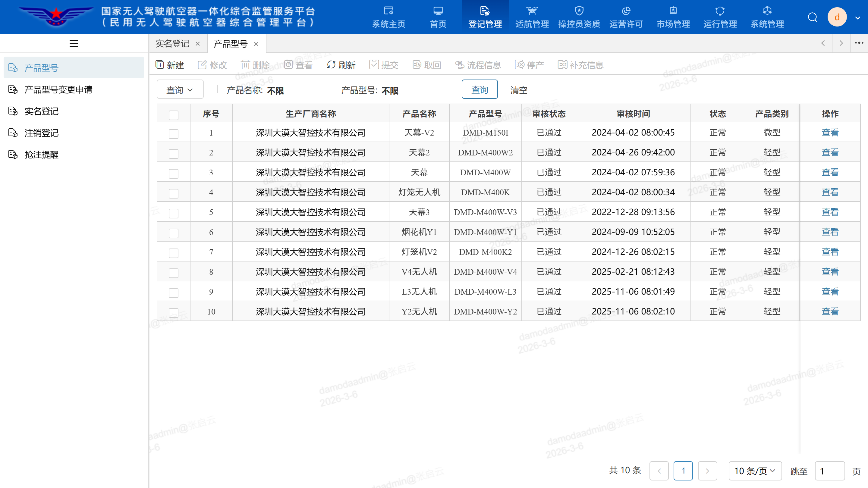The width and height of the screenshot is (868, 488).
Task: Click the three-dots more tabs icon
Action: click(x=859, y=43)
